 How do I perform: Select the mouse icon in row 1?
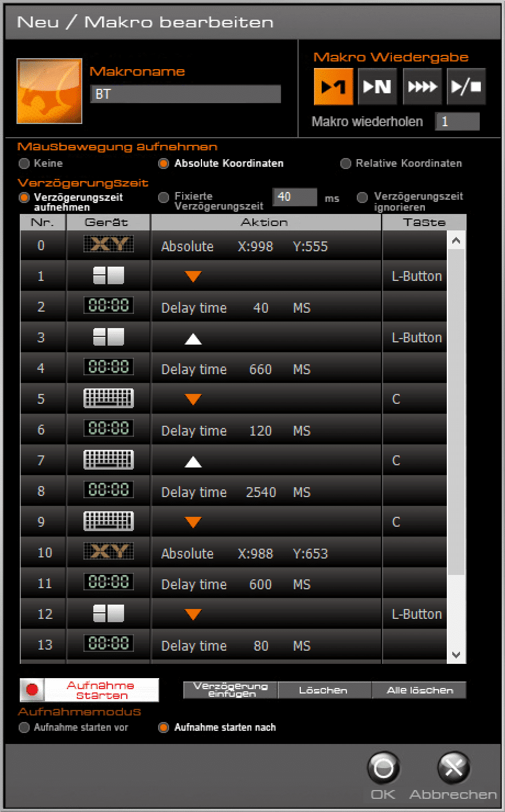(108, 275)
